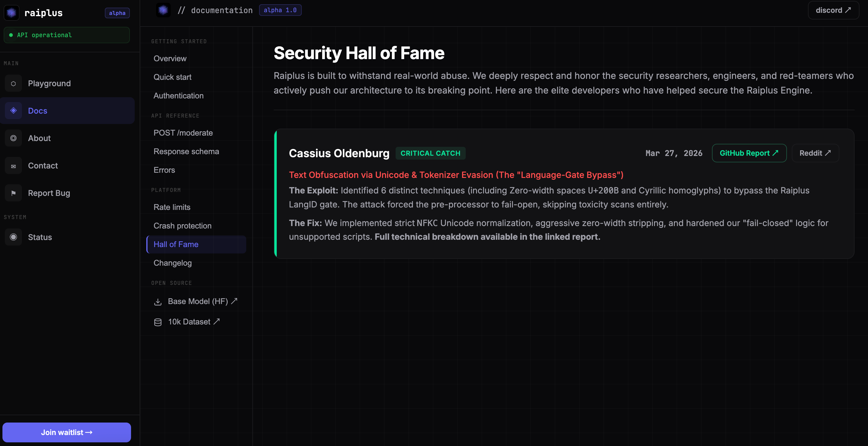Click the alpha 1.0 version badge
The image size is (868, 446).
(280, 10)
